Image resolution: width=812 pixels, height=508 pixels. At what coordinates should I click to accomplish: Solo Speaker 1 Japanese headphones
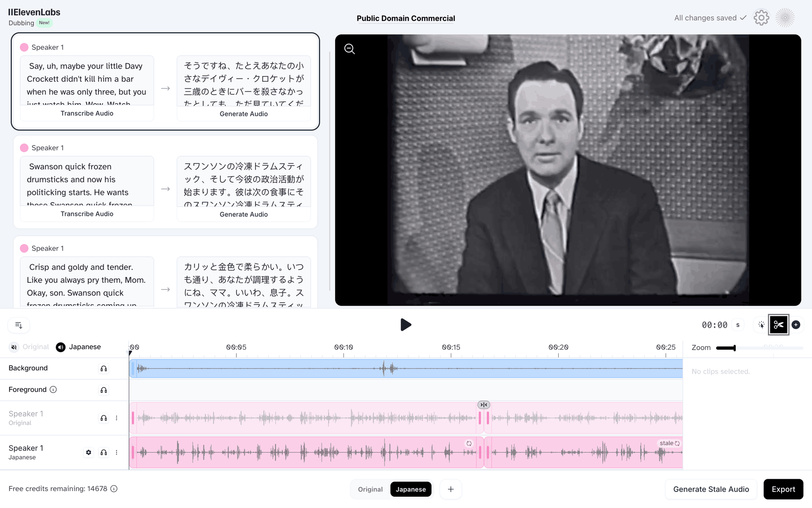click(x=104, y=452)
